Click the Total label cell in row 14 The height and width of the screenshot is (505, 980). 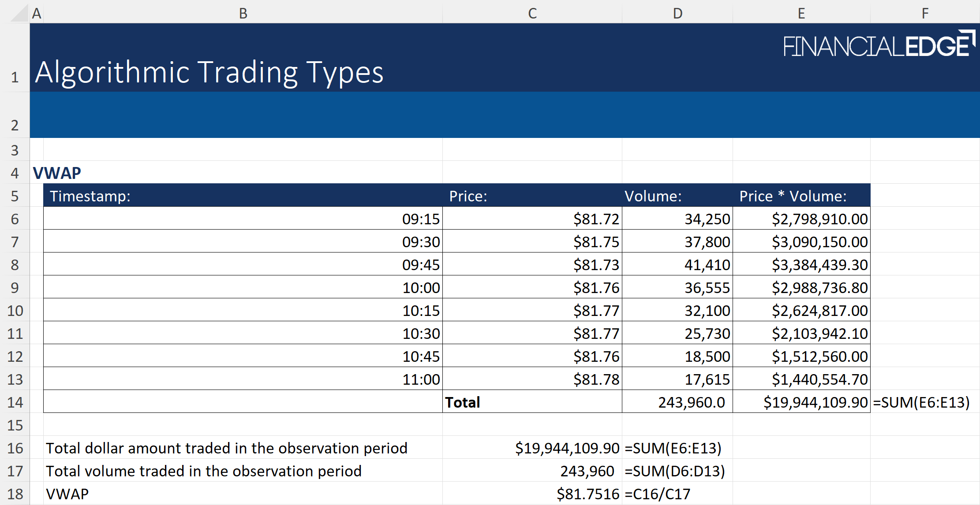[x=462, y=402]
